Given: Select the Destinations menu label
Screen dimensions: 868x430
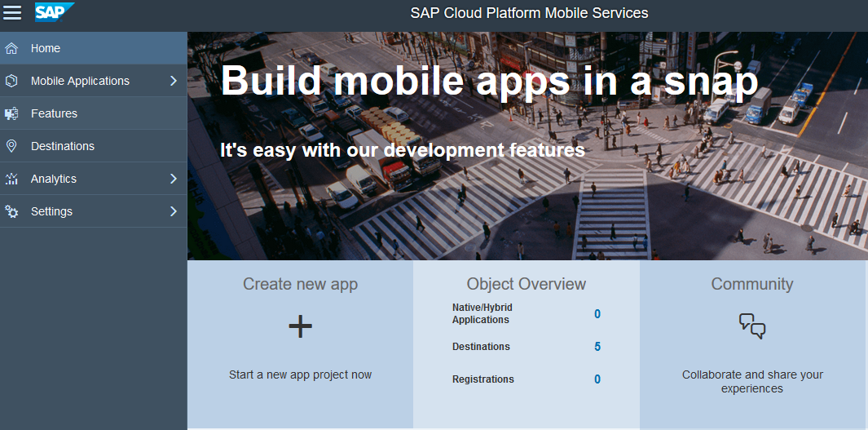Looking at the screenshot, I should point(63,146).
